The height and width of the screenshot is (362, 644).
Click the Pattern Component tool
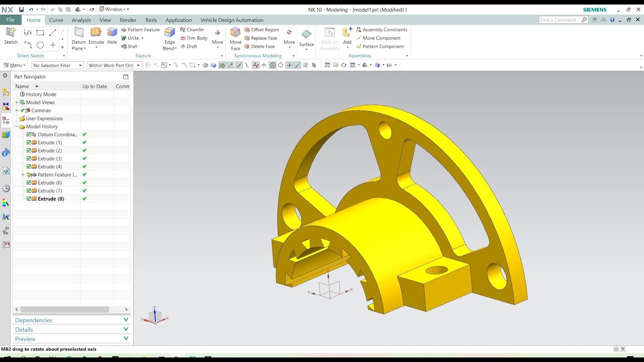click(380, 46)
